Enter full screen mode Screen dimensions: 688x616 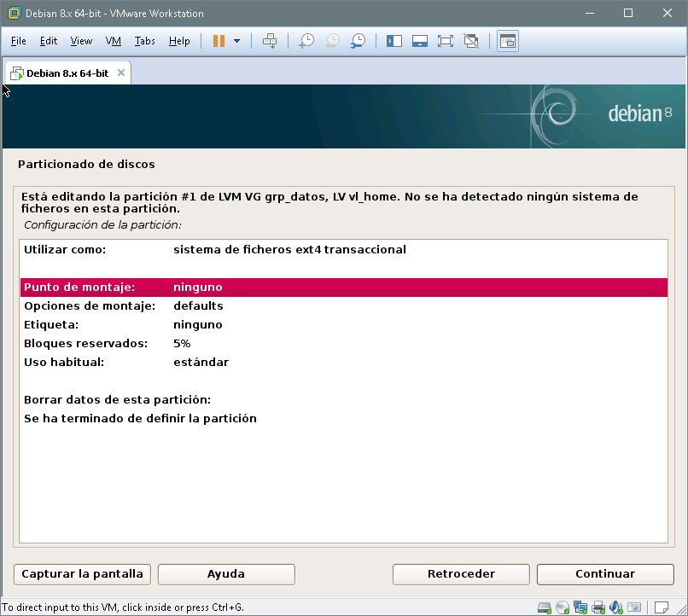(445, 41)
